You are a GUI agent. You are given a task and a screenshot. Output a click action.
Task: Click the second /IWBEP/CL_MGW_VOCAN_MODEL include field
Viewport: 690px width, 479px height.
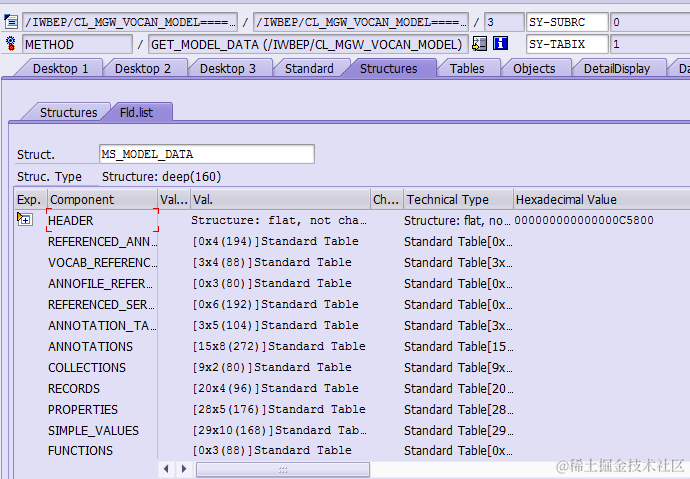pos(361,22)
